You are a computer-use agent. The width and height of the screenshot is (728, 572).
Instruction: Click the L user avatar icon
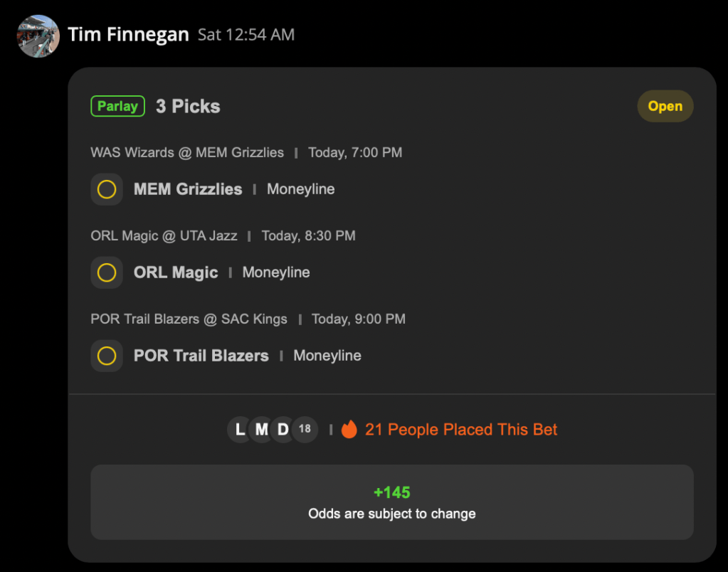240,430
